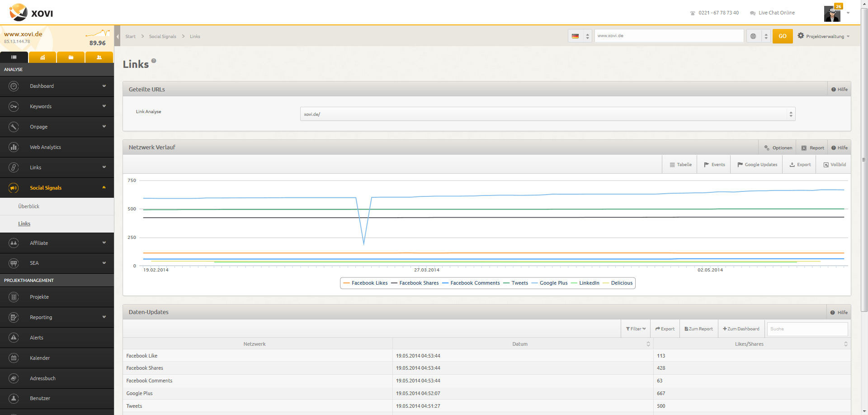Open the country flag dropdown
This screenshot has height=415, width=868.
coord(580,36)
